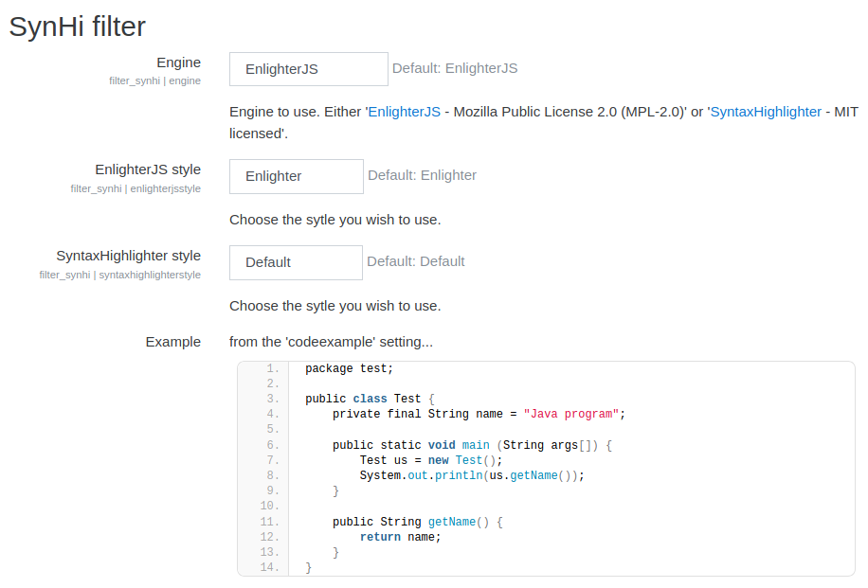Click the 'filter_synhi | engine' identifier text
Screen dimensions: 868x588
155,80
